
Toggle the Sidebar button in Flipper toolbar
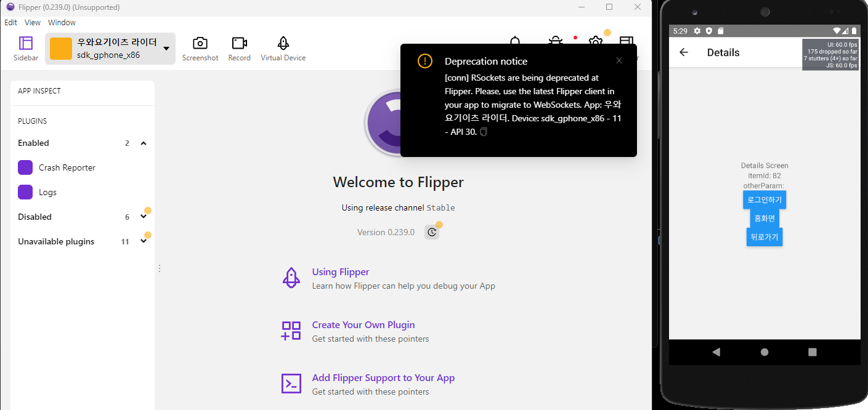pyautogui.click(x=26, y=48)
